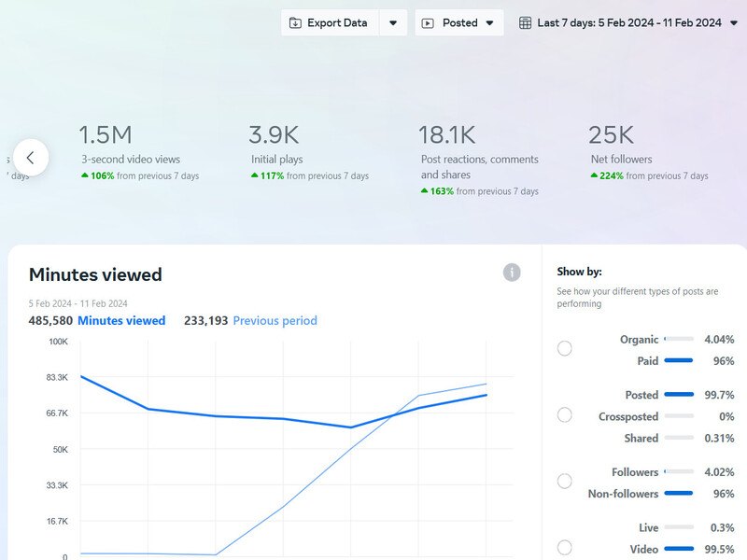
Task: Click the green growth arrow under 3-second views
Action: coord(83,175)
